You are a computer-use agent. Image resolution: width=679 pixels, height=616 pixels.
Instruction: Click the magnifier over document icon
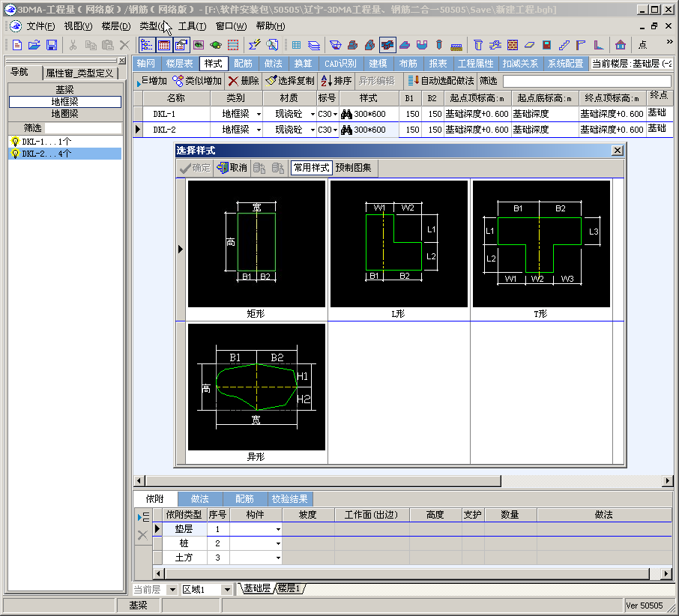[x=272, y=45]
